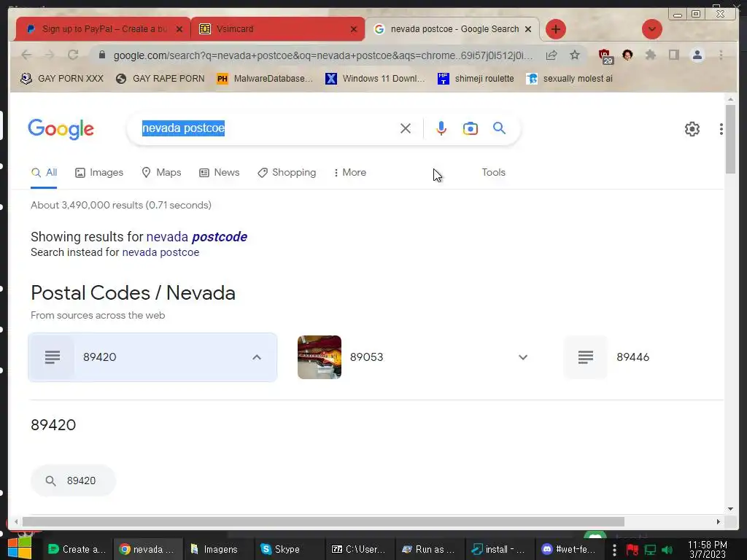Close the Vsimcard tab
The height and width of the screenshot is (560, 747).
(354, 29)
